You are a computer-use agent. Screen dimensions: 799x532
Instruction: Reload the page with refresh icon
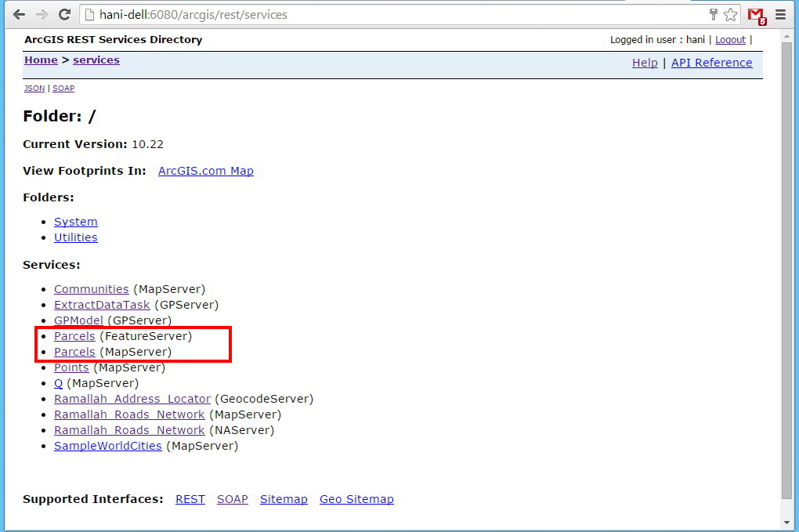(64, 14)
